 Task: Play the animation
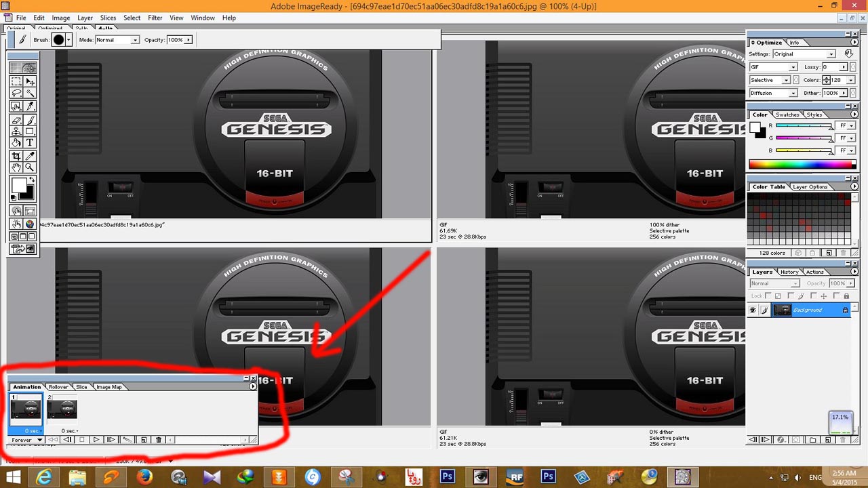[96, 439]
